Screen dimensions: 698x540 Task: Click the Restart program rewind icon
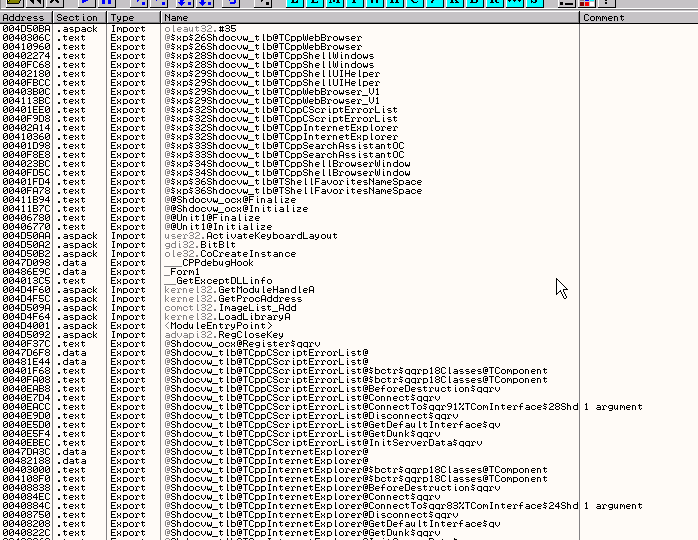(x=31, y=3)
